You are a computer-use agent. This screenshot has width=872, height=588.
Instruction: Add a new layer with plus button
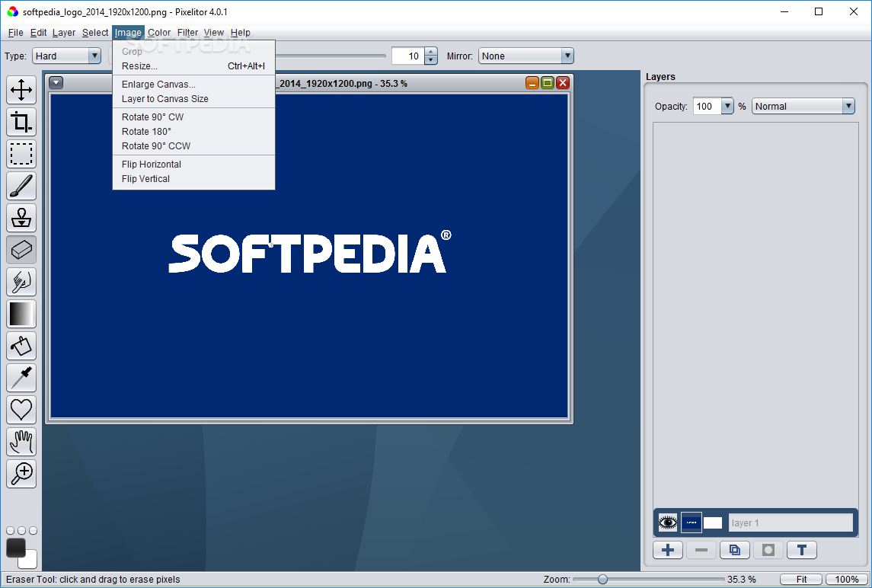(x=668, y=550)
